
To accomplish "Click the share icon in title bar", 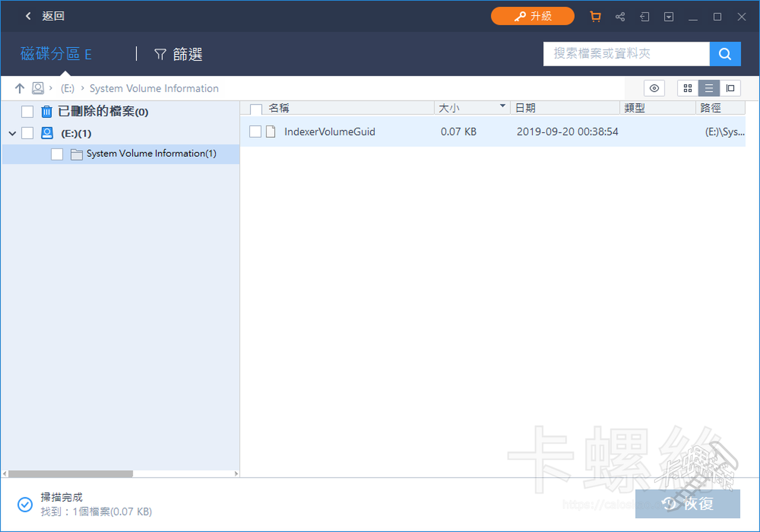I will [x=620, y=17].
